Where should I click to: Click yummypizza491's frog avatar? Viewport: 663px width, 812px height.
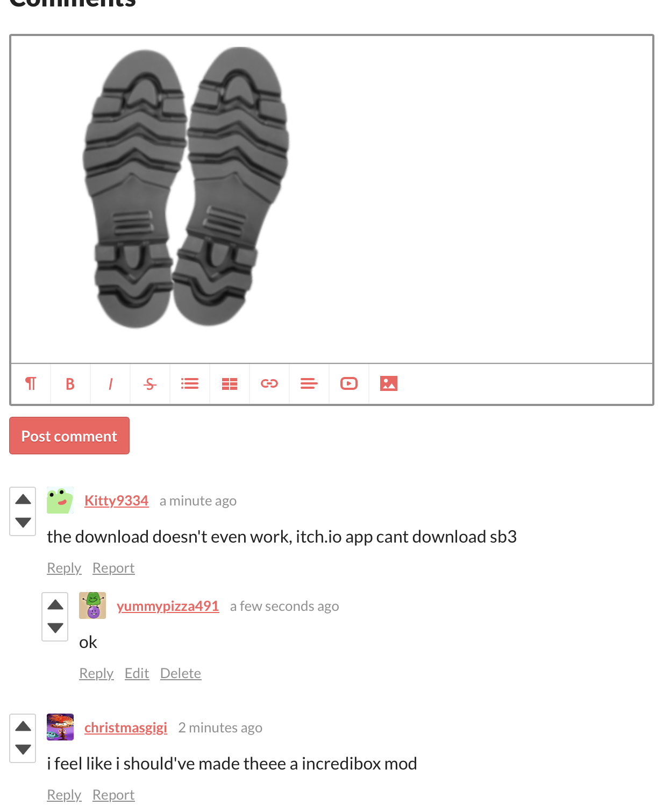click(92, 606)
